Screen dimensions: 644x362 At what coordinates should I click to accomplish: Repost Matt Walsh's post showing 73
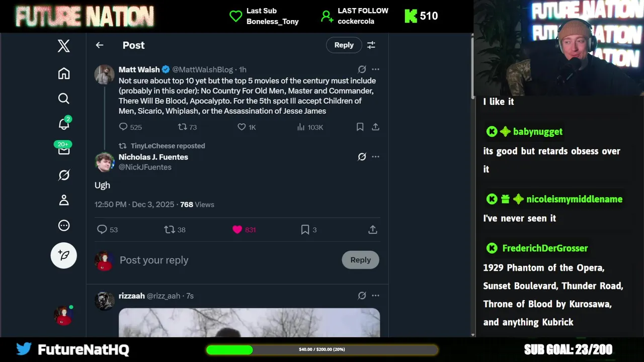[x=187, y=127]
